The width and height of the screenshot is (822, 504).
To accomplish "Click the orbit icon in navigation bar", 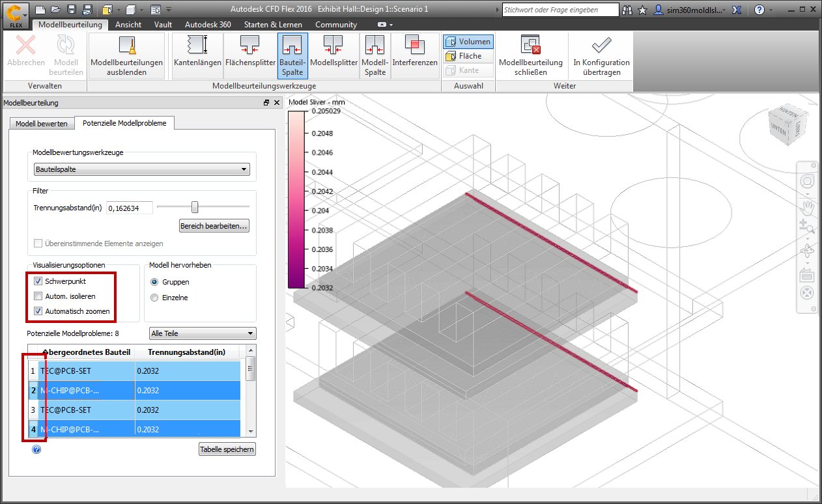I will (808, 249).
